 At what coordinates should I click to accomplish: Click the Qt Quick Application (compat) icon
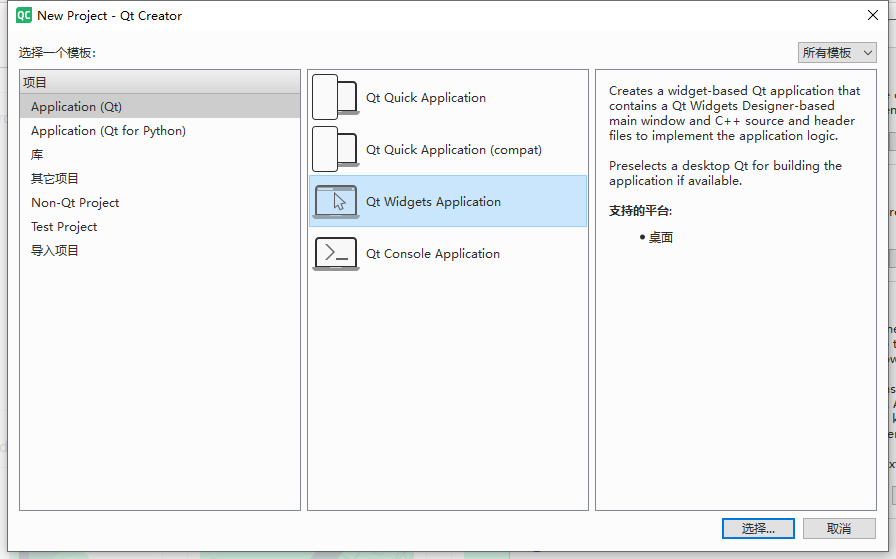point(335,149)
